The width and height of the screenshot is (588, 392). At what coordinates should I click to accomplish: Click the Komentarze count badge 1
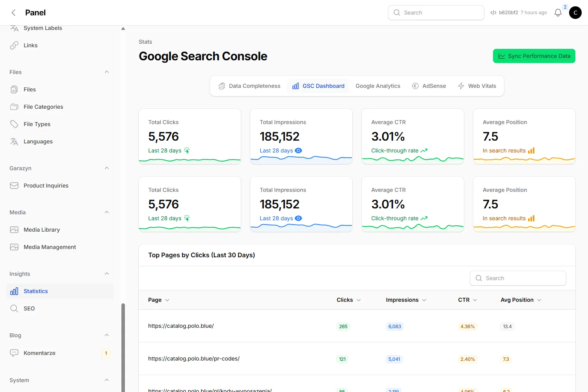pyautogui.click(x=106, y=353)
